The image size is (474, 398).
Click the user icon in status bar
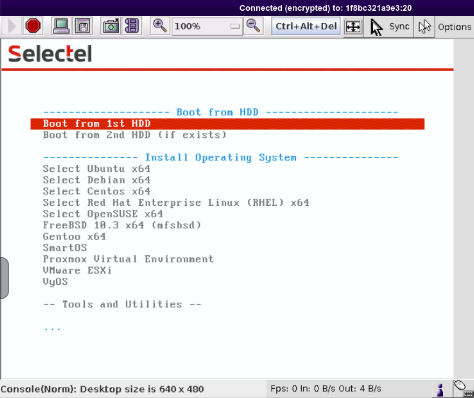coord(441,389)
